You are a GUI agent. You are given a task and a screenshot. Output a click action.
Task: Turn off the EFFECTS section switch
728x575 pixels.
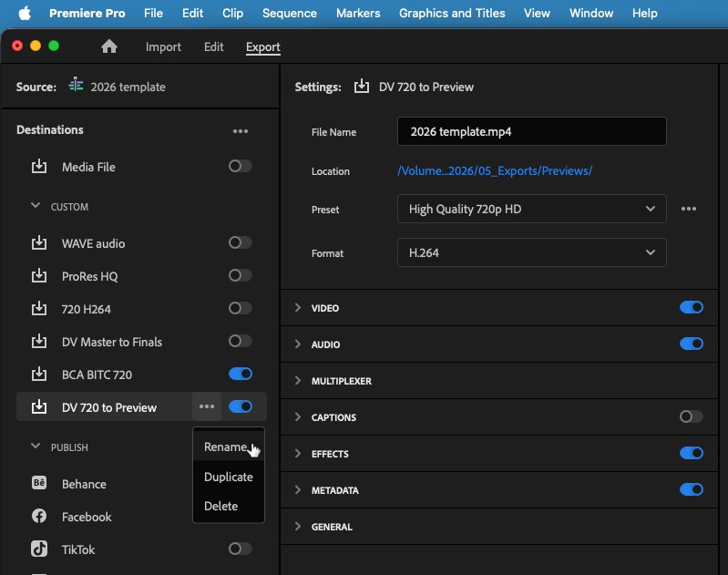(692, 453)
